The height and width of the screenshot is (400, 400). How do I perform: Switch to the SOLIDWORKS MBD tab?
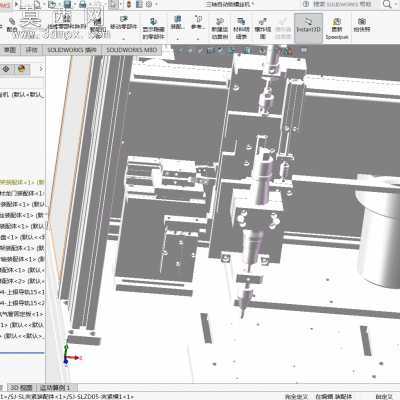coord(131,50)
